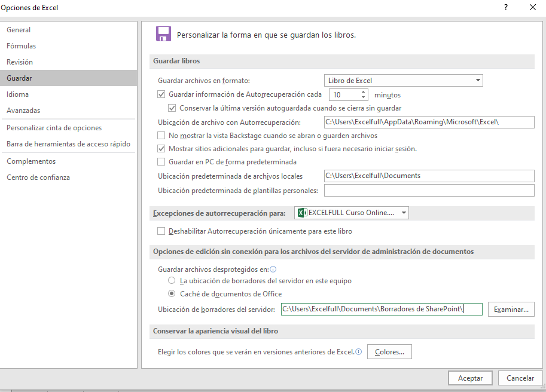This screenshot has height=392, width=546.
Task: Click the Excel icon in exceptions dropdown
Action: point(302,213)
